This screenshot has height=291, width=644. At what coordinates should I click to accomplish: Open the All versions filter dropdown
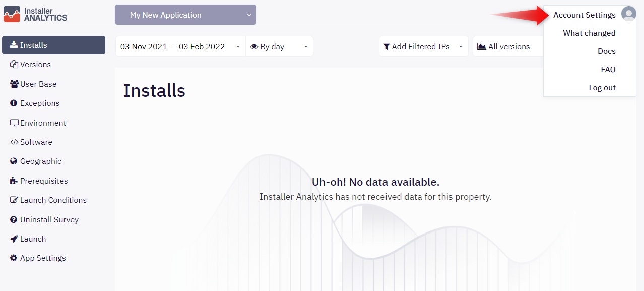click(x=508, y=46)
